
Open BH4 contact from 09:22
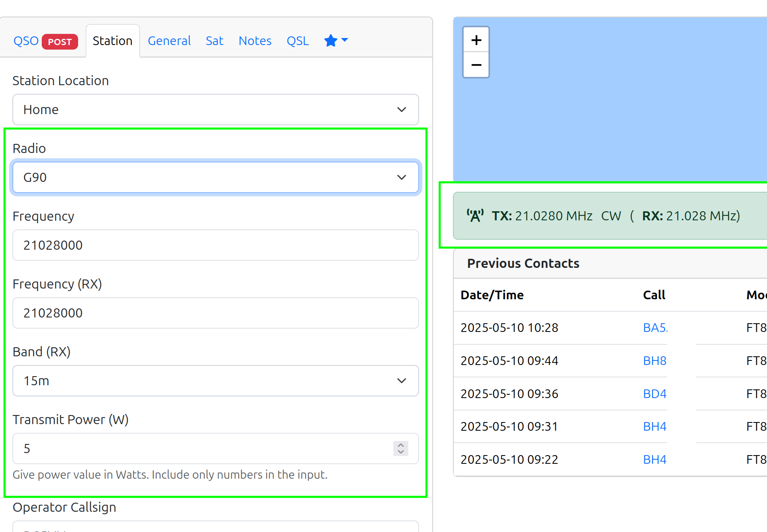[655, 460]
